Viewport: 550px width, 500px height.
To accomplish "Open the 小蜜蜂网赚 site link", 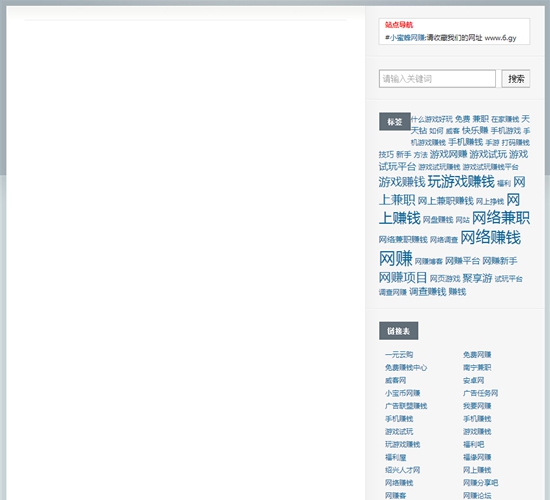I will coord(407,38).
